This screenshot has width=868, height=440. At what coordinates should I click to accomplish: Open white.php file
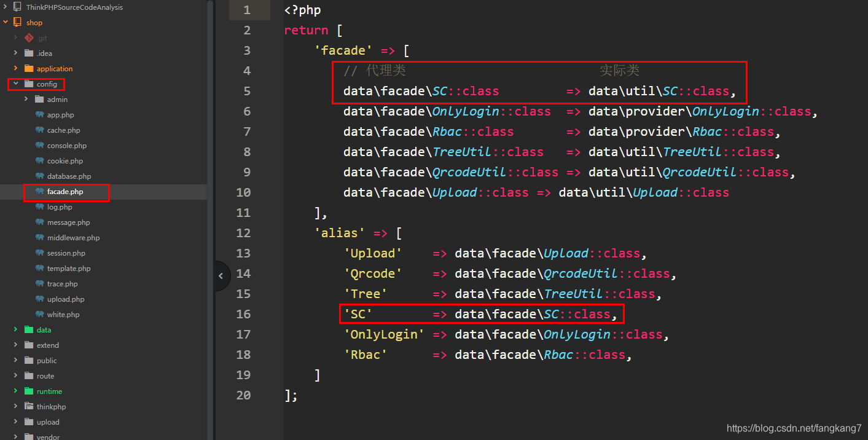point(63,315)
